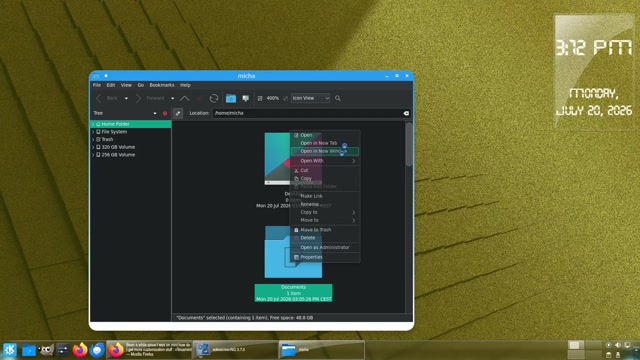Switch to the first virtual desktop pager

576,345
